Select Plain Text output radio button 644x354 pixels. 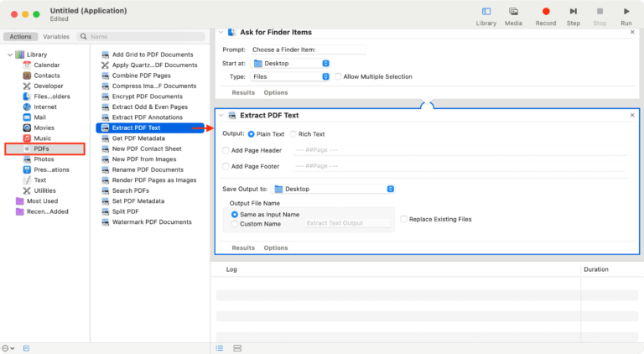click(x=251, y=134)
